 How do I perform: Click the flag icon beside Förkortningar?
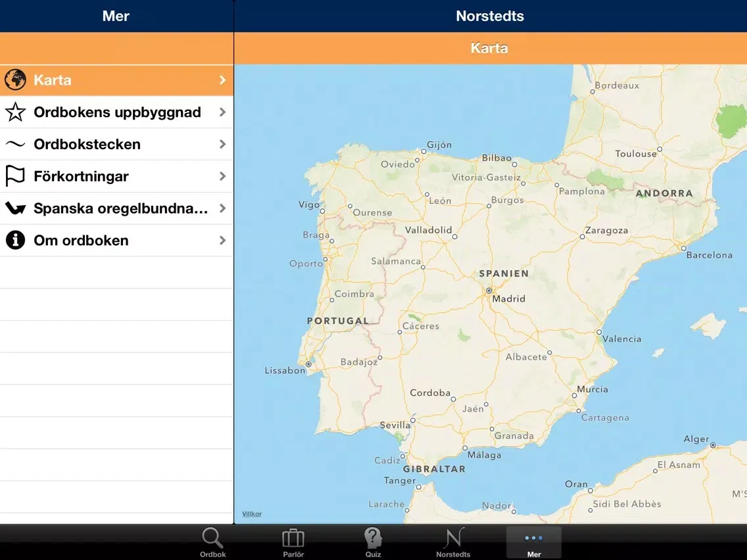click(x=15, y=175)
